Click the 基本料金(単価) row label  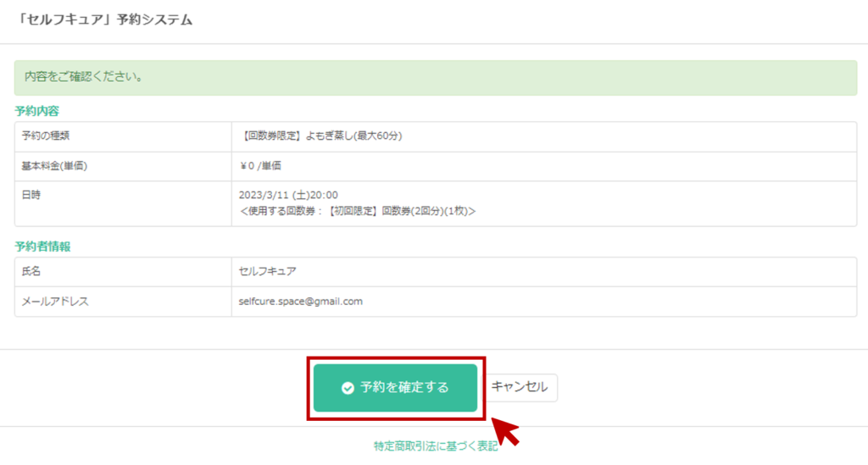click(54, 166)
